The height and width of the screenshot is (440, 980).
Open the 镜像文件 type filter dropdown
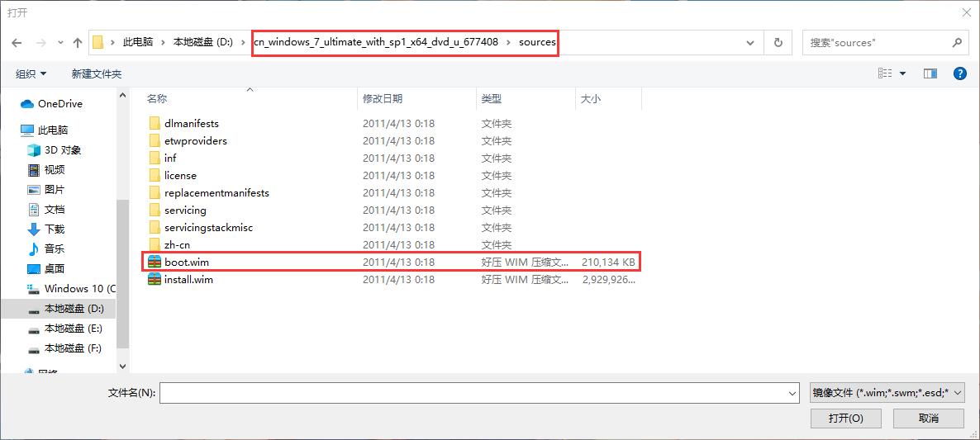coord(887,393)
